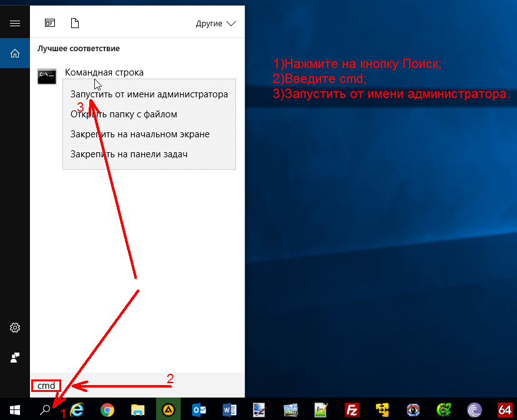517x420 pixels.
Task: Open search settings gear in sidebar
Action: [x=15, y=328]
